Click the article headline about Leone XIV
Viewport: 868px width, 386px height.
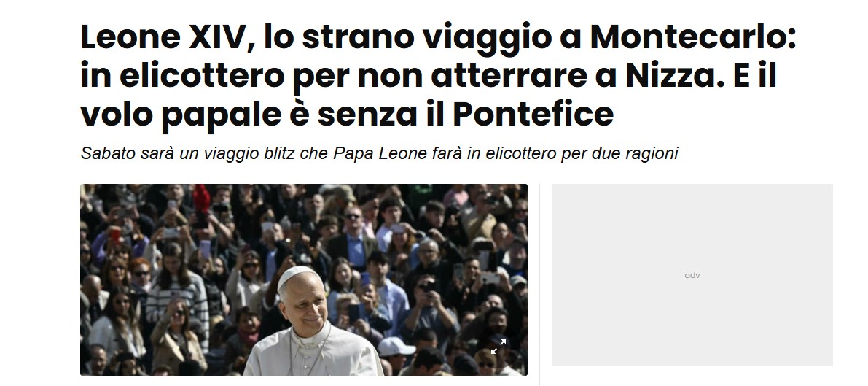tap(438, 75)
